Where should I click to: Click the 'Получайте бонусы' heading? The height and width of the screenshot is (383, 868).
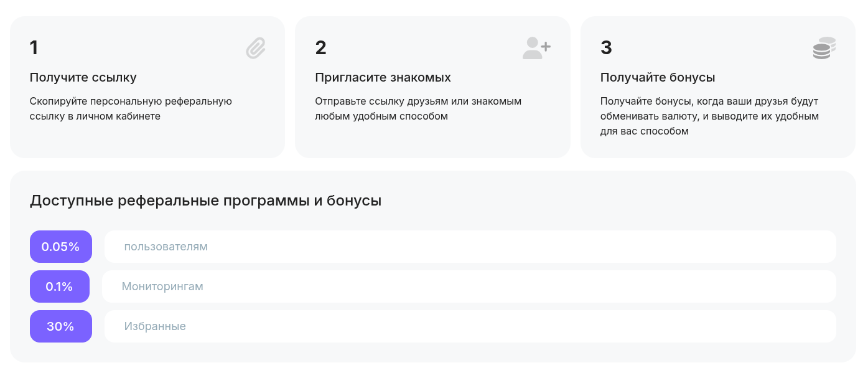(658, 78)
